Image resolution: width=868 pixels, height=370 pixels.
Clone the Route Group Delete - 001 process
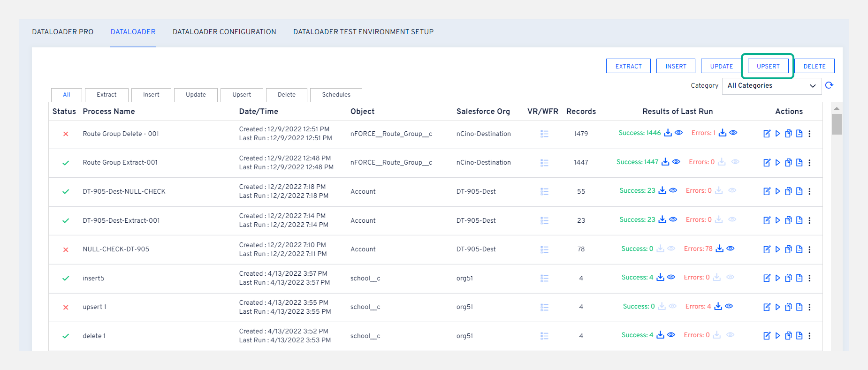(x=788, y=134)
